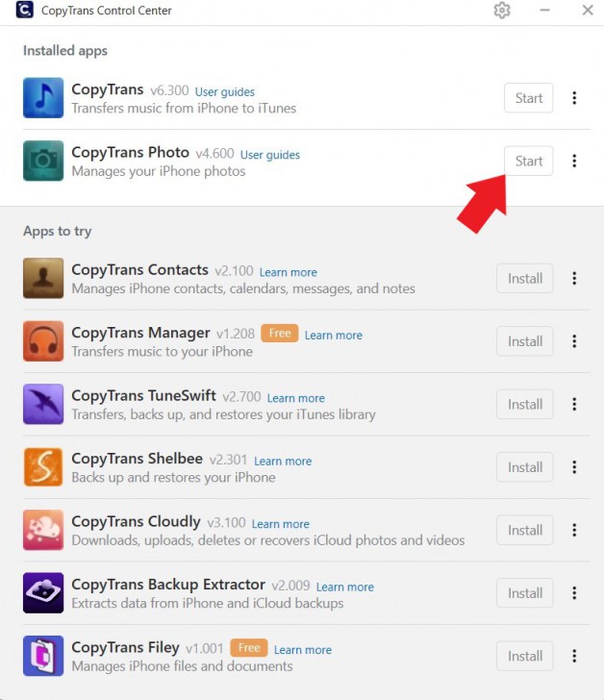Screen dimensions: 604x700
Task: Click the 'Transfers music from iPhone to iTunes' text
Action: (184, 108)
